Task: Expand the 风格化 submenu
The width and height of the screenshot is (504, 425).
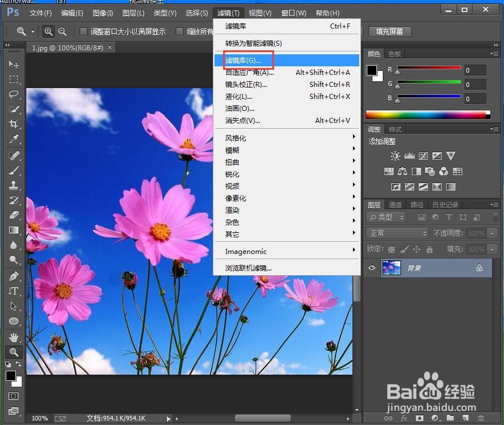Action: [x=287, y=138]
